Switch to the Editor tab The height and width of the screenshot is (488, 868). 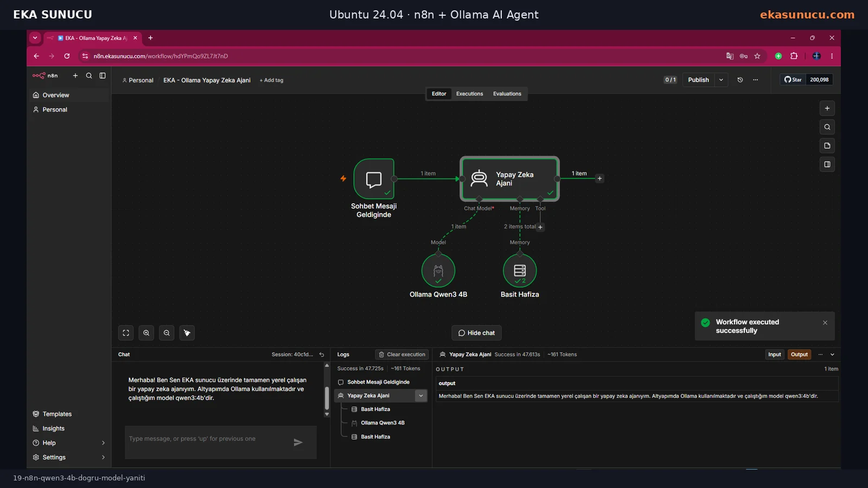pyautogui.click(x=439, y=94)
